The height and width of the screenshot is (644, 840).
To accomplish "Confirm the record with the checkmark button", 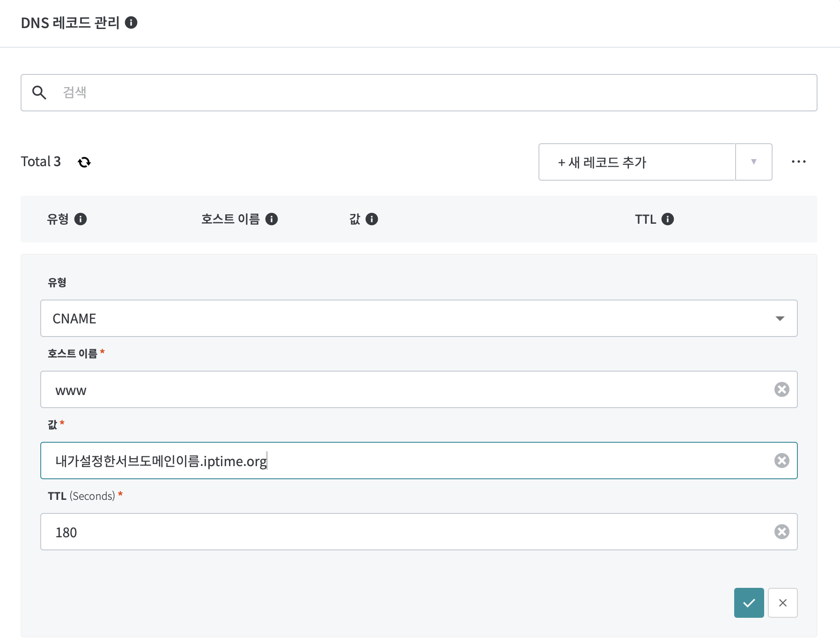I will click(749, 603).
